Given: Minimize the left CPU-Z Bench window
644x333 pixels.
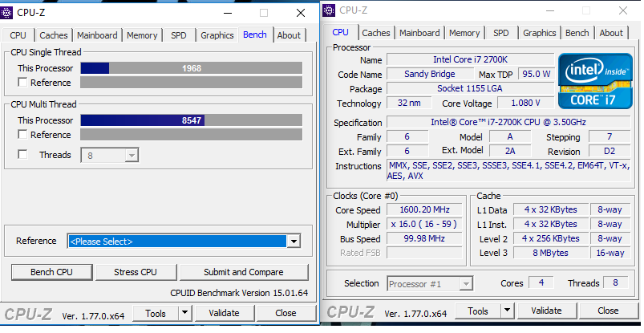Looking at the screenshot, I should pyautogui.click(x=229, y=13).
